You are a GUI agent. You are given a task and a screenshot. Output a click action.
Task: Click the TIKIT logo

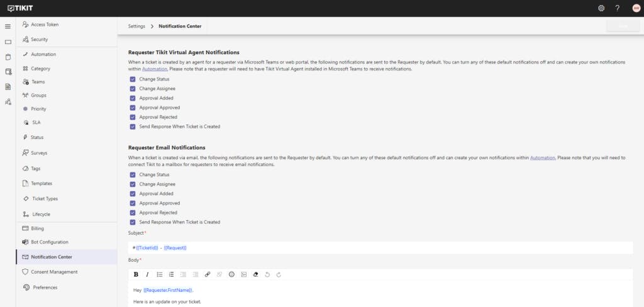click(x=20, y=8)
